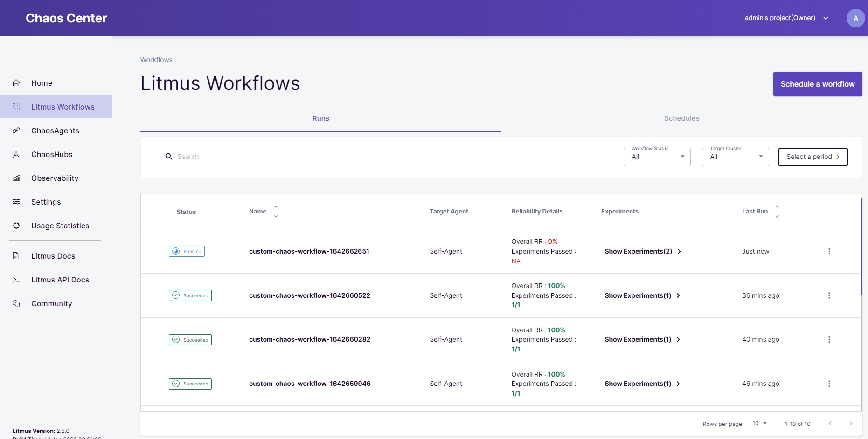Open Settings sliders icon

(16, 202)
